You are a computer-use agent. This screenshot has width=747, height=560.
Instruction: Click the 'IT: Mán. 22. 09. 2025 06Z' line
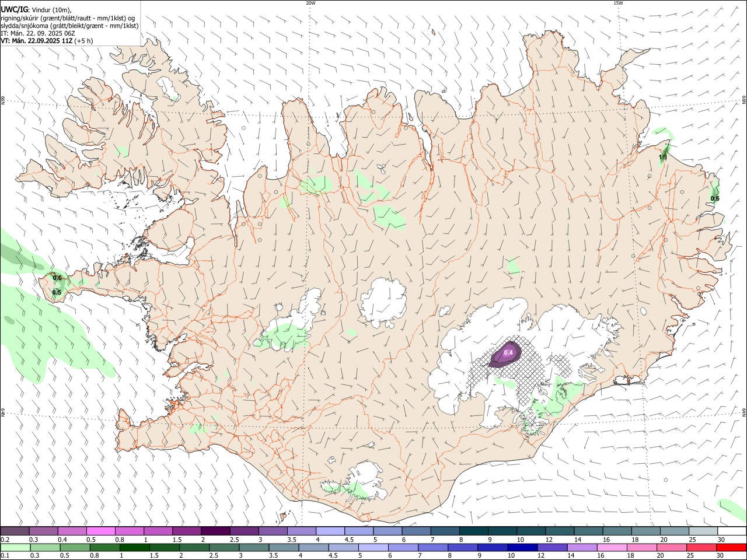38,33
